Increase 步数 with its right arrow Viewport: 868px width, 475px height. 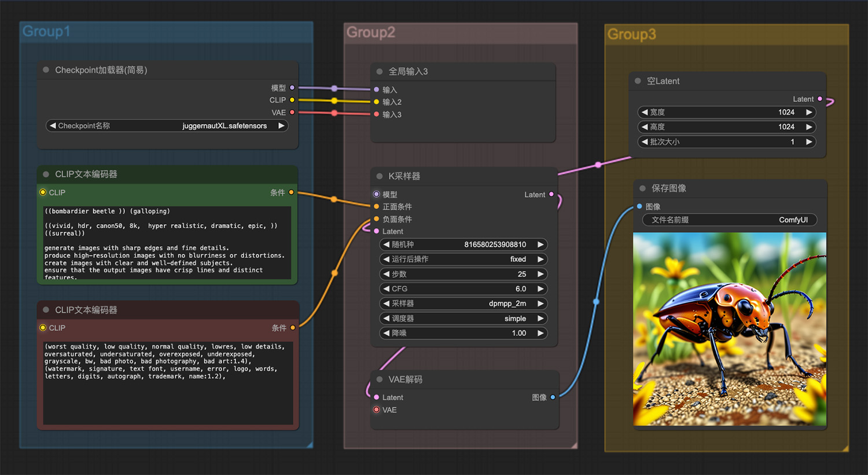point(540,274)
